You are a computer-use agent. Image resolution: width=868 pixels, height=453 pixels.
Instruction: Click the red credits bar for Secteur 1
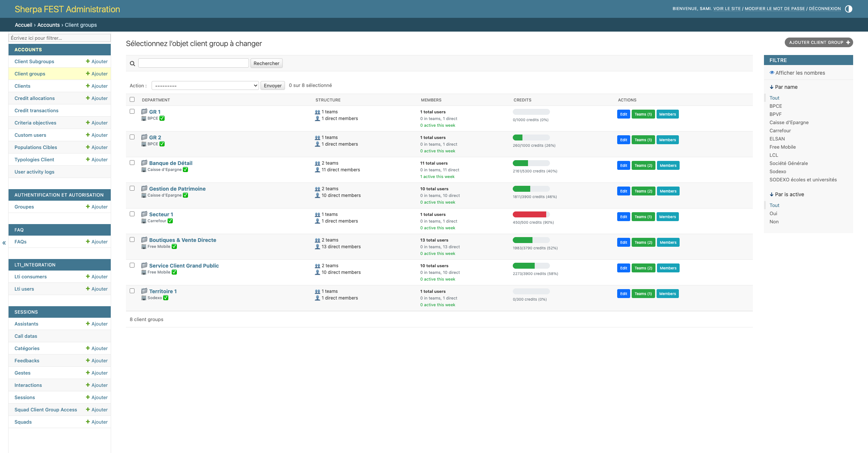pos(529,214)
